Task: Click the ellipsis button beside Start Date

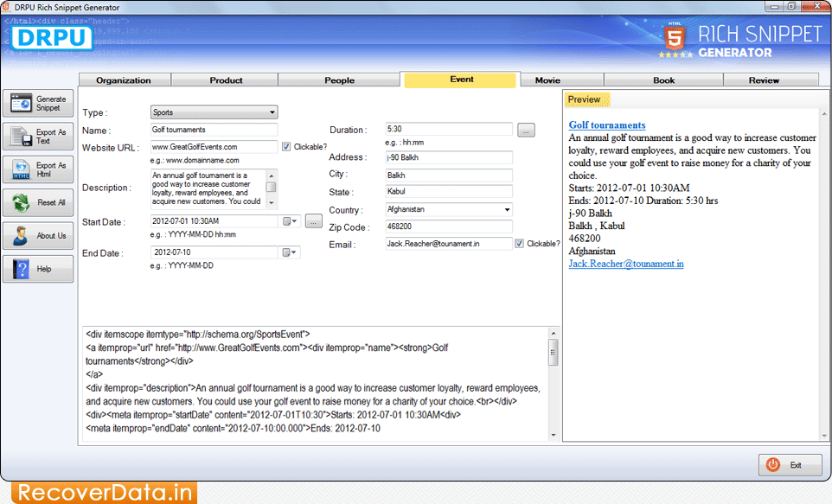Action: tap(314, 221)
